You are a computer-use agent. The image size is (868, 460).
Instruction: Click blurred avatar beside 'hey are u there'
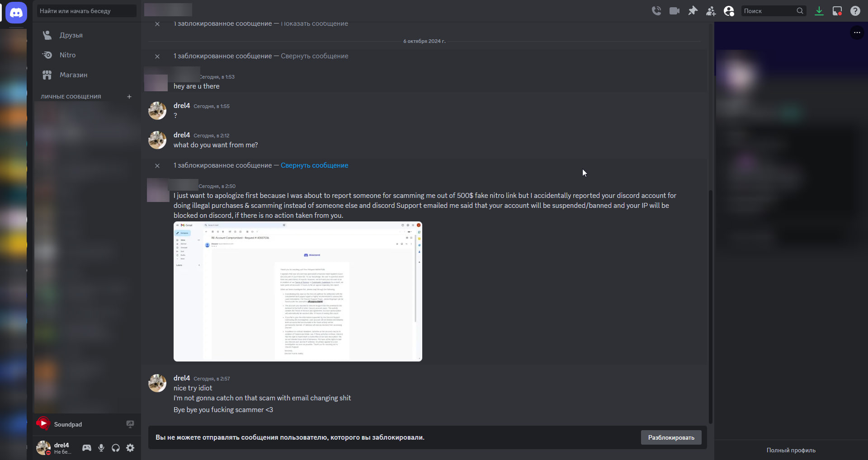click(156, 83)
